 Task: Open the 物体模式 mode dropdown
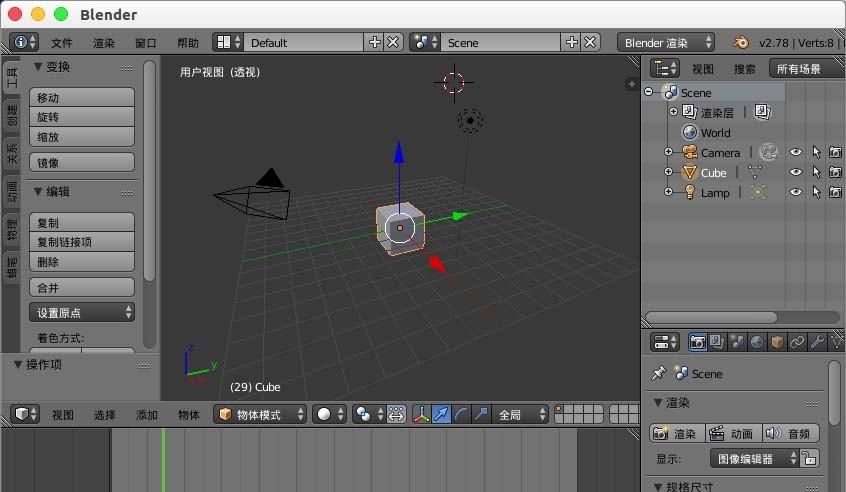(261, 414)
